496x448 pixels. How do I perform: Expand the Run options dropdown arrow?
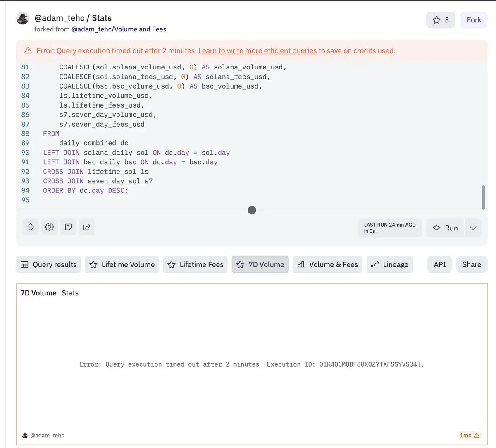click(473, 228)
